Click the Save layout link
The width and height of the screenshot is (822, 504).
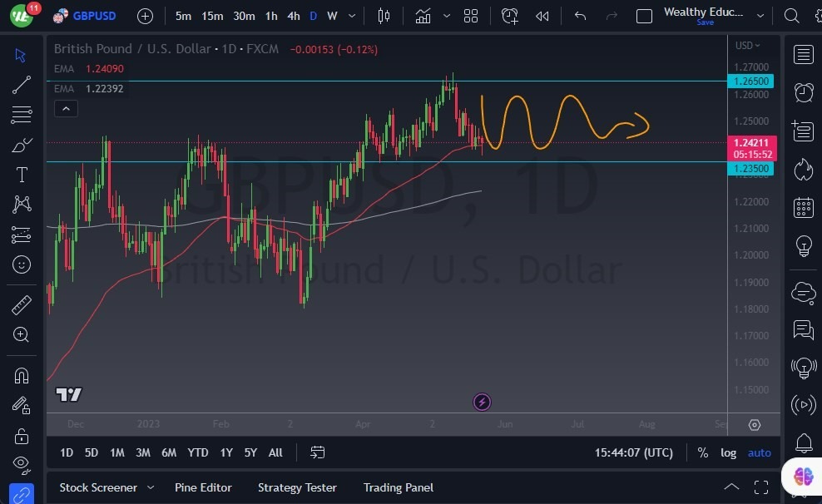pyautogui.click(x=705, y=22)
